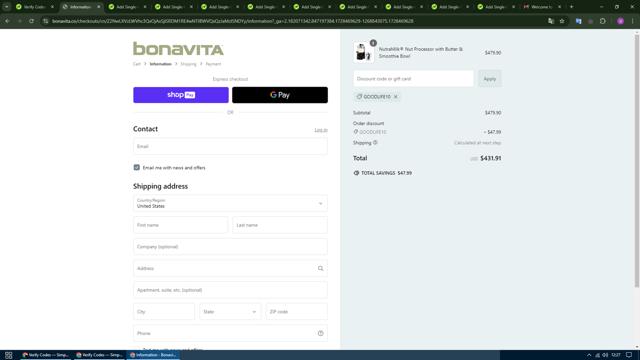Click the translate page icon

pyautogui.click(x=551, y=21)
